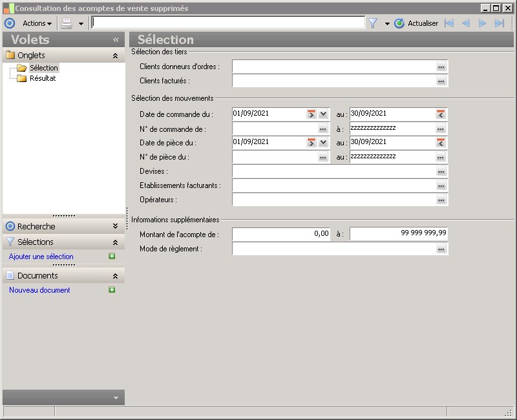The image size is (517, 420).
Task: Go to the first record arrow
Action: tap(449, 23)
